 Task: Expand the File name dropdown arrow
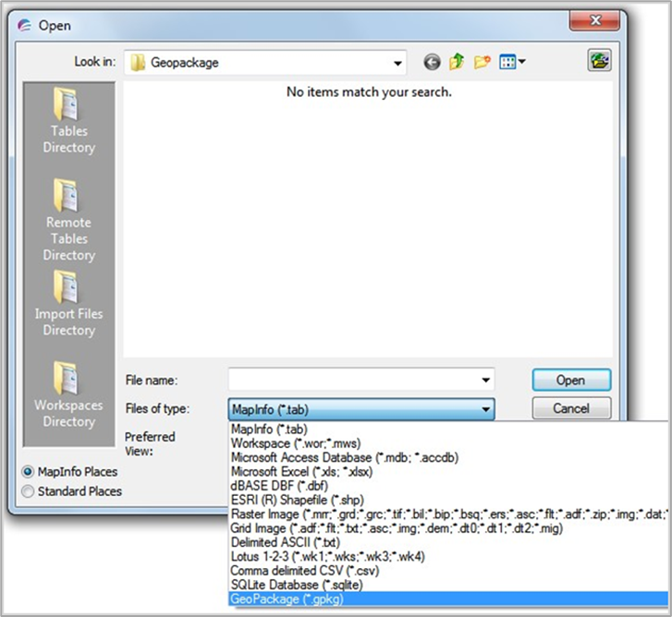coord(485,380)
